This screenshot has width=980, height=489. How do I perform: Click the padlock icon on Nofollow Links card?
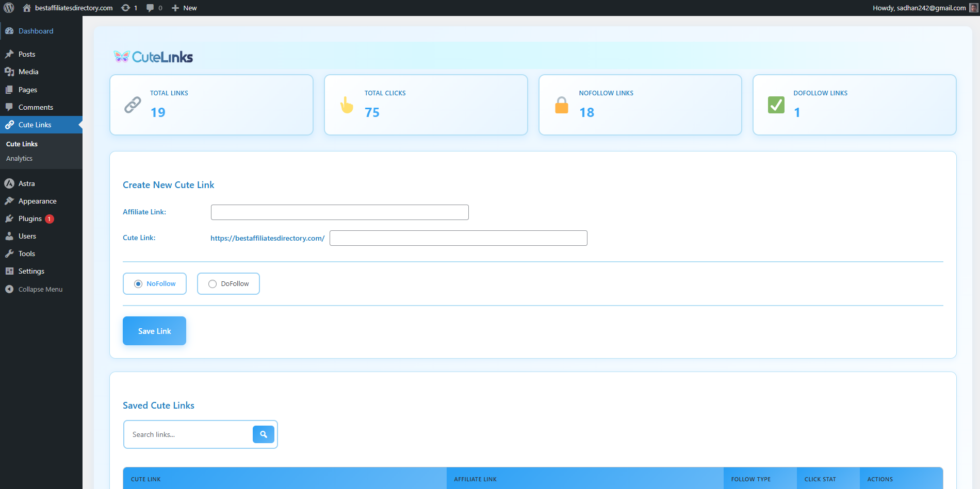tap(561, 105)
